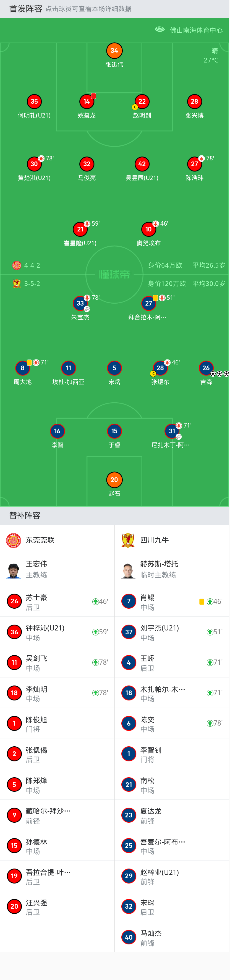Tap the 东莞莞联 team crest in substitutes
The image size is (230, 980).
tap(14, 540)
